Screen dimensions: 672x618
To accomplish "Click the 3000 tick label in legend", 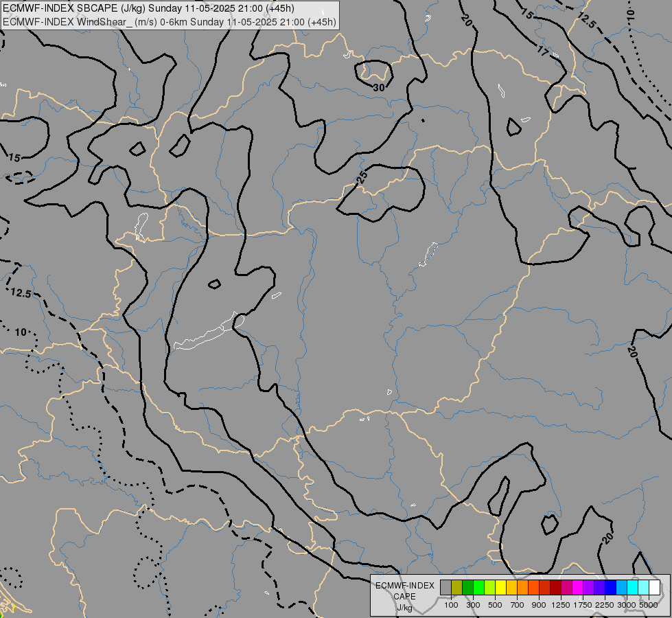I will (627, 605).
